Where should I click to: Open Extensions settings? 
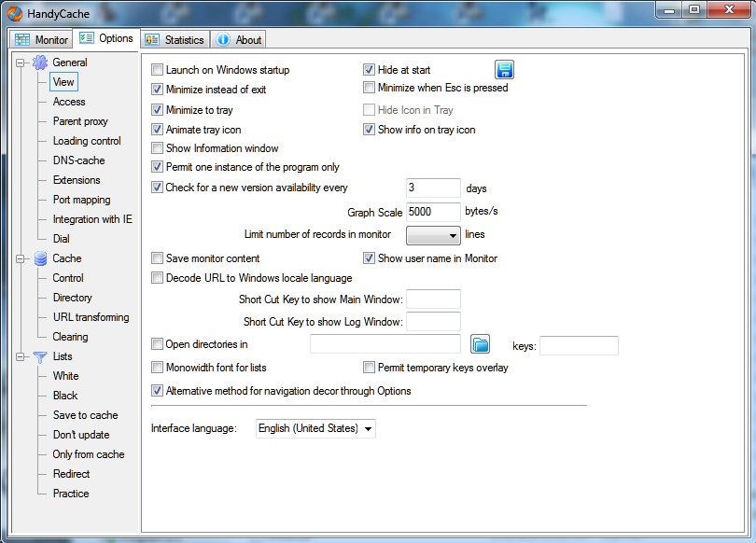coord(77,180)
